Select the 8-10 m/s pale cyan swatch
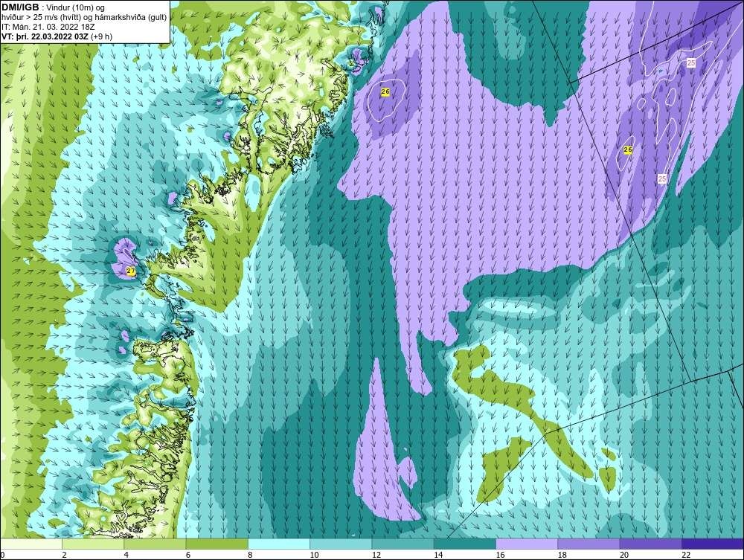The height and width of the screenshot is (560, 744). pos(279,544)
